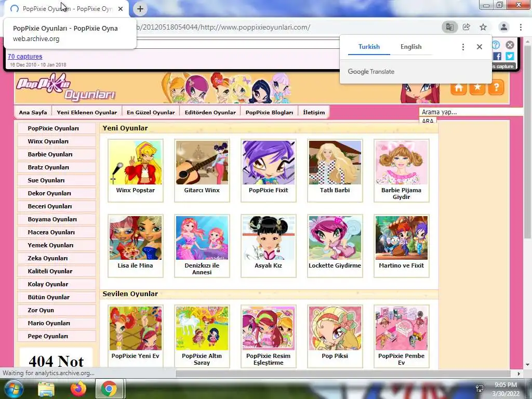Click the orange question mark help icon
This screenshot has height=399, width=532.
[496, 88]
